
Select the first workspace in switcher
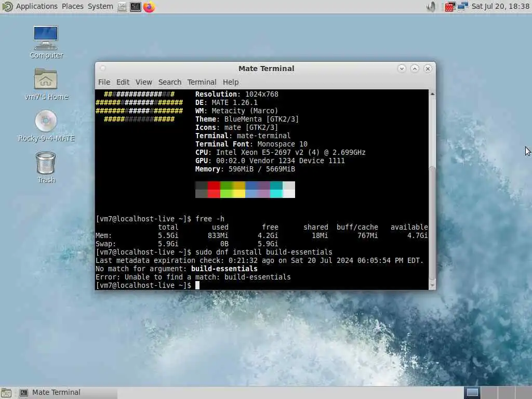pyautogui.click(x=472, y=393)
